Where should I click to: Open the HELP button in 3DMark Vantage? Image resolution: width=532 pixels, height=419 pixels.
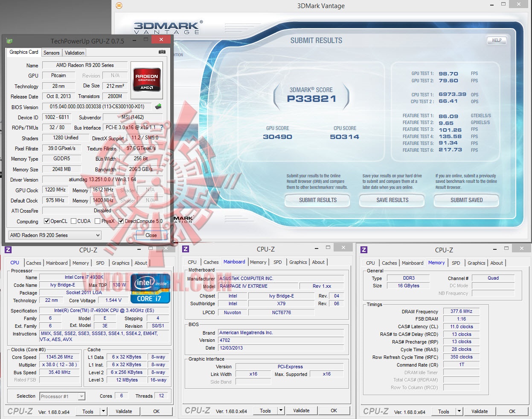click(x=497, y=40)
